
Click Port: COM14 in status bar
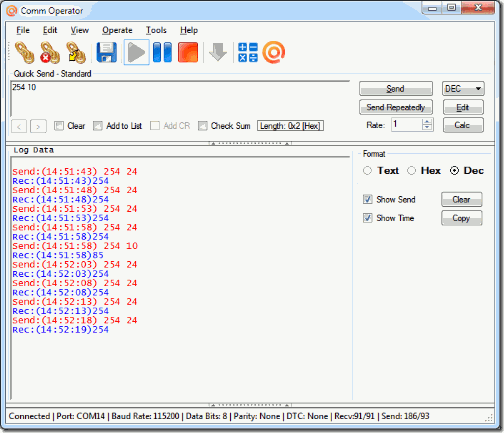81,416
